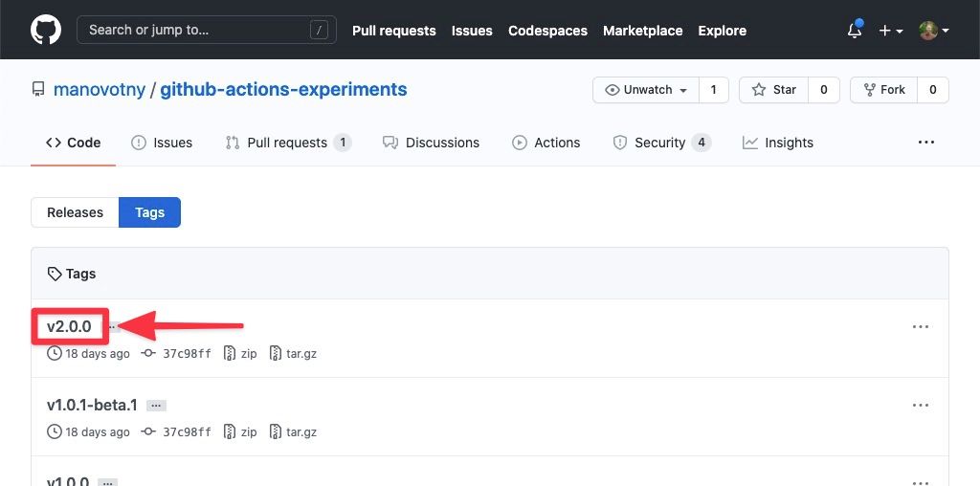Open the Actions tab
980x486 pixels.
[x=546, y=143]
